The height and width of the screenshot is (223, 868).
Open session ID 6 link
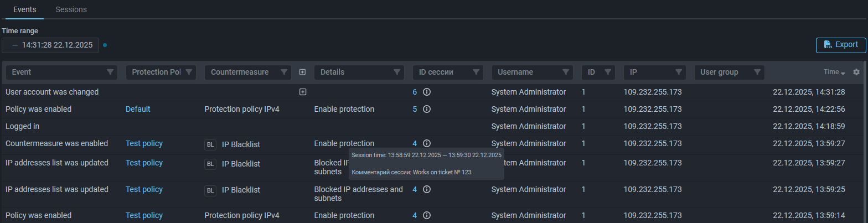(x=415, y=92)
